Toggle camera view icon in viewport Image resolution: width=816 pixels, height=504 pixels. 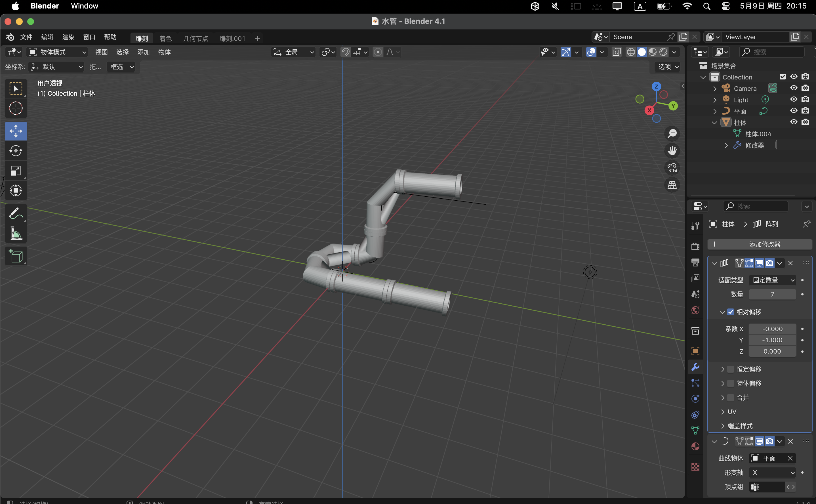672,168
